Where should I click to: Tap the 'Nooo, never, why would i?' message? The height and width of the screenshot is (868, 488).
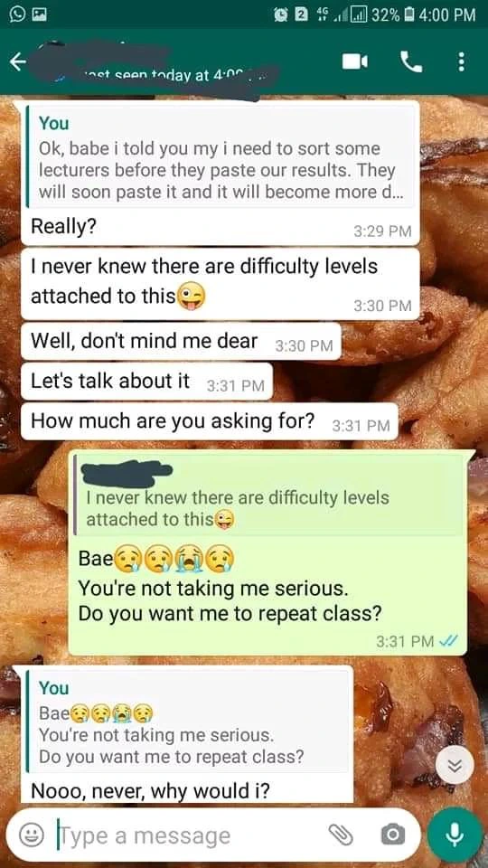tap(151, 791)
